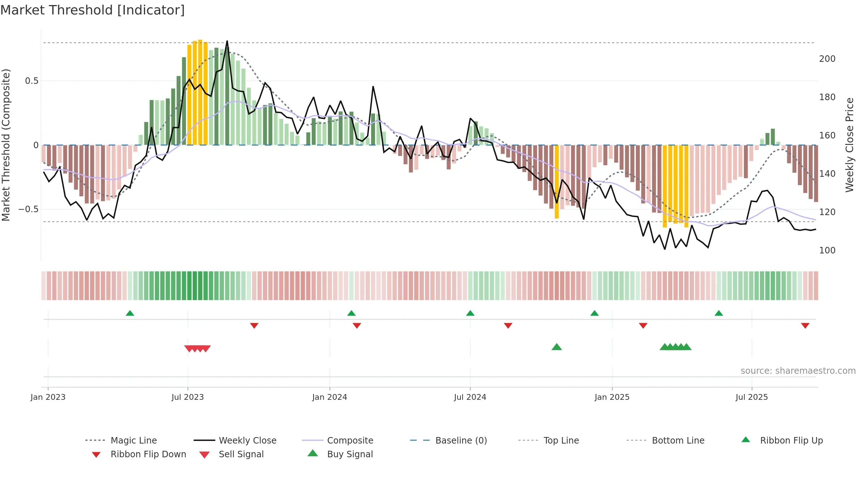Toggle the Magic Line legend entry

pos(121,440)
